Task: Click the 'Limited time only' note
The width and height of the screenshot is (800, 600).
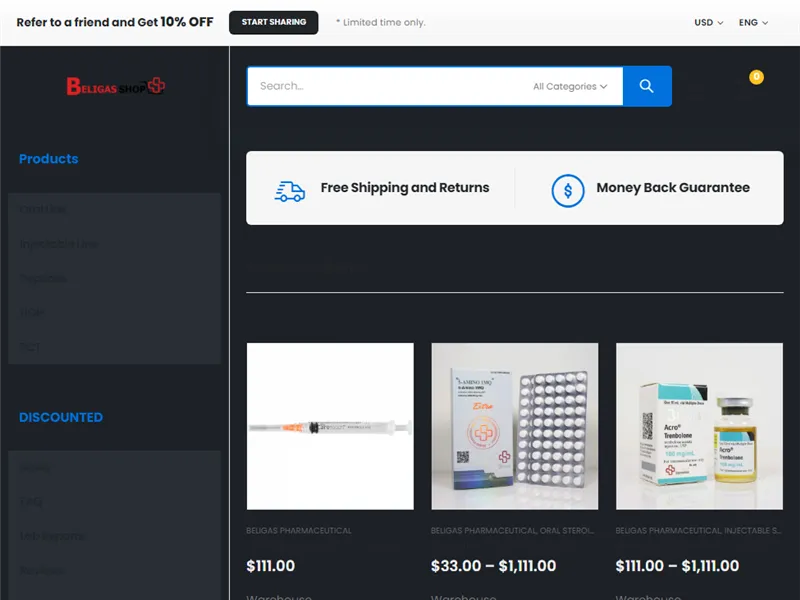Action: [x=381, y=22]
